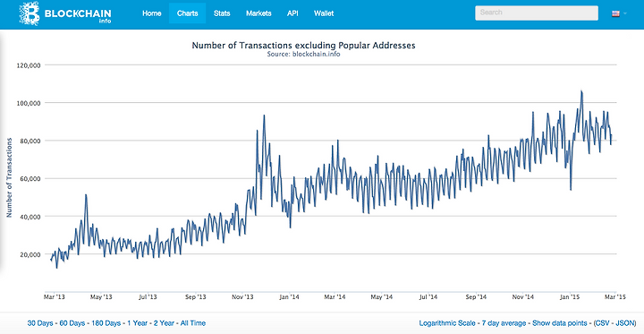
Task: Click the 20,000 y-axis label
Action: coord(30,254)
